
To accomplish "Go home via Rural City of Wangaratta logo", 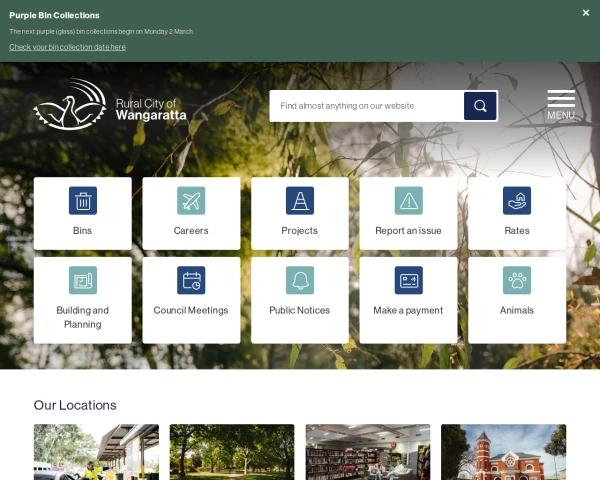I will (x=110, y=105).
